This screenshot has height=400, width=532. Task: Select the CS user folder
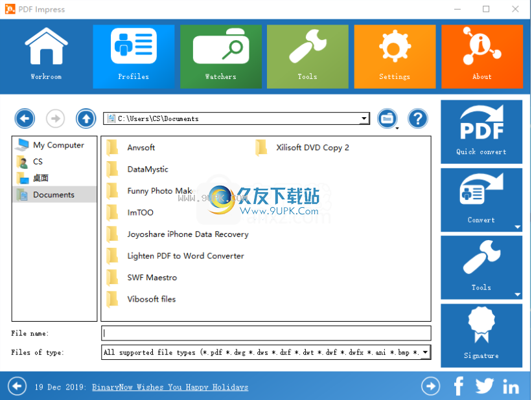[x=54, y=162]
